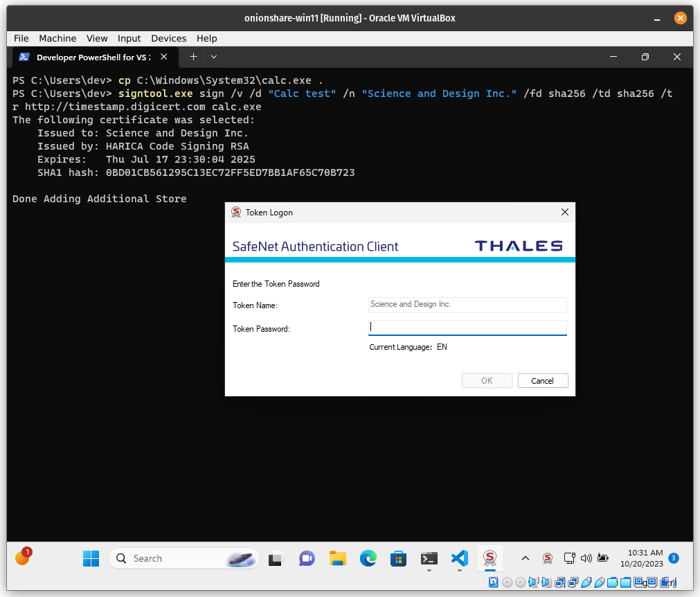Minimize the VirtualBox window
The width and height of the screenshot is (700, 597).
tap(656, 19)
